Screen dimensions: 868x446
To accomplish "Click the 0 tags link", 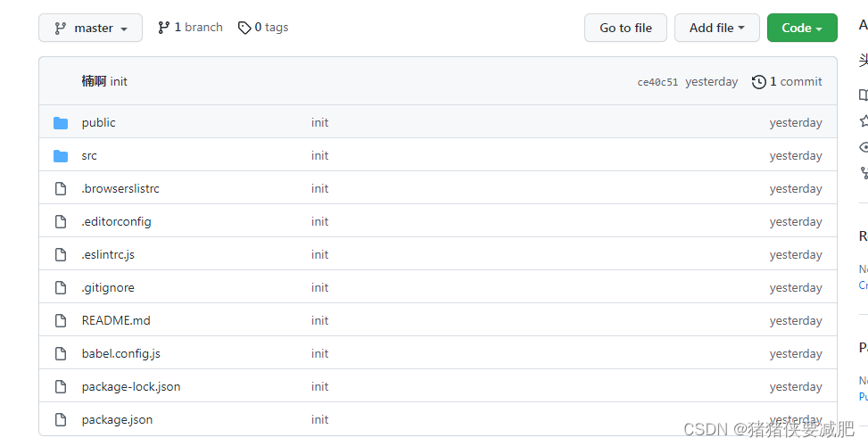I will [x=263, y=27].
